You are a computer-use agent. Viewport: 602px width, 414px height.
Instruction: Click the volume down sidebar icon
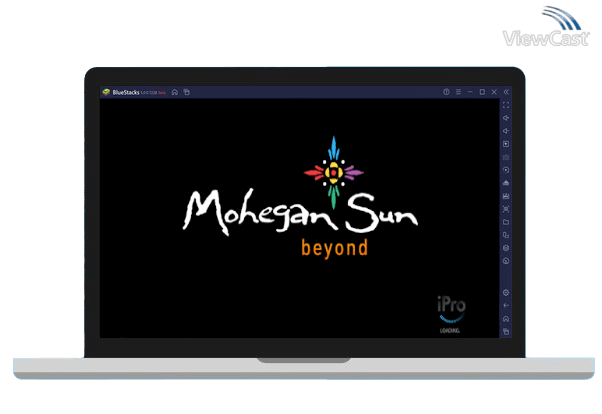[x=506, y=131]
